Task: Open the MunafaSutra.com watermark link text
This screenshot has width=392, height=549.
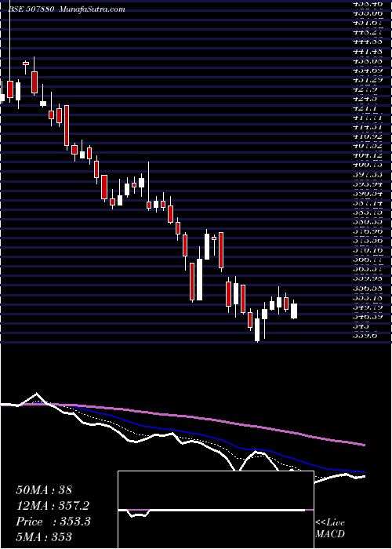Action: pyautogui.click(x=93, y=9)
